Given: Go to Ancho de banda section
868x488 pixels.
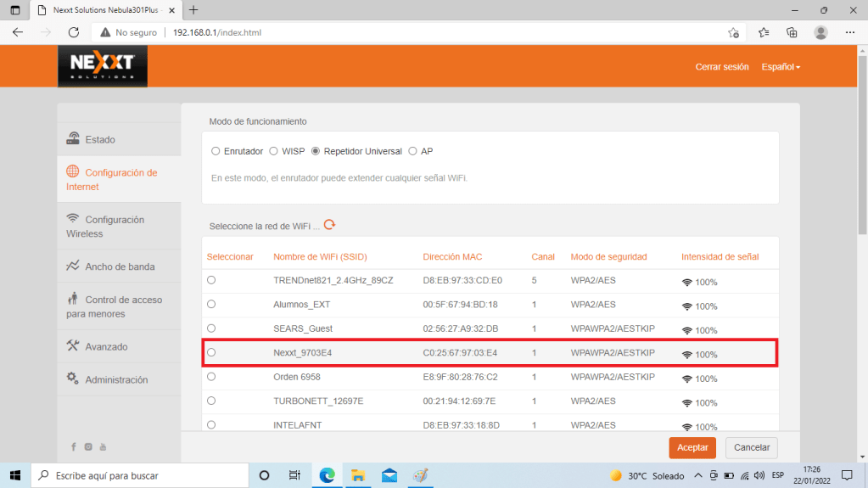Looking at the screenshot, I should coord(119,266).
